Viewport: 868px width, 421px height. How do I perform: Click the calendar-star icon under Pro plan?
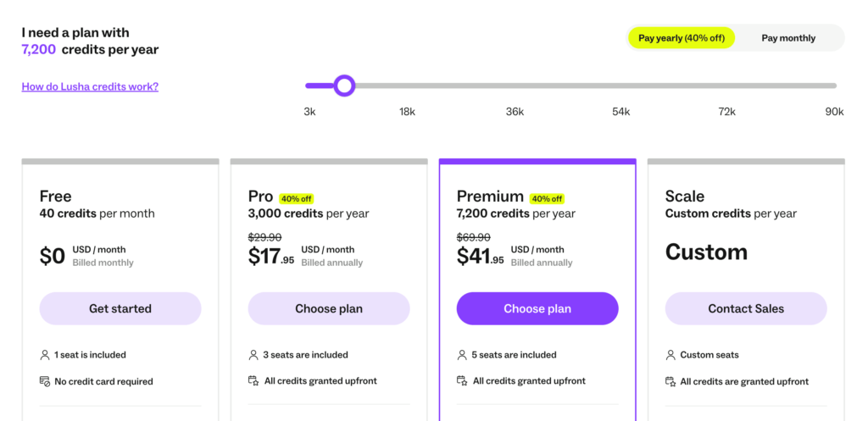pyautogui.click(x=253, y=381)
